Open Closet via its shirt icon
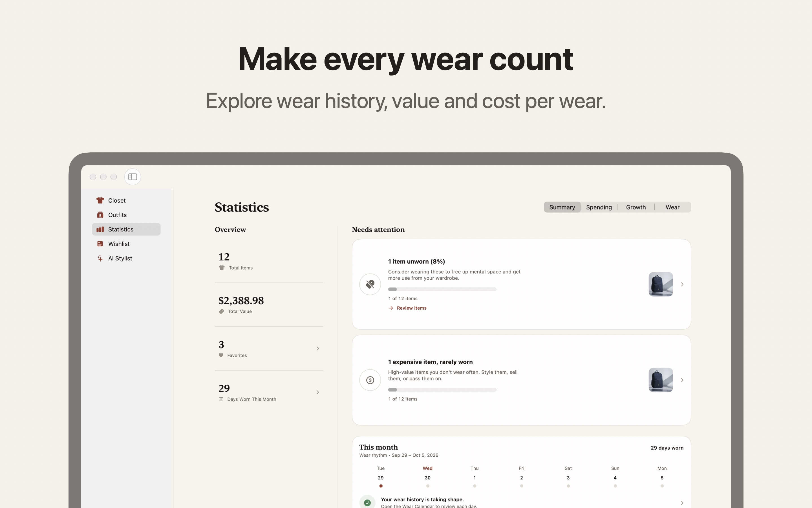Image resolution: width=812 pixels, height=508 pixels. pyautogui.click(x=100, y=200)
